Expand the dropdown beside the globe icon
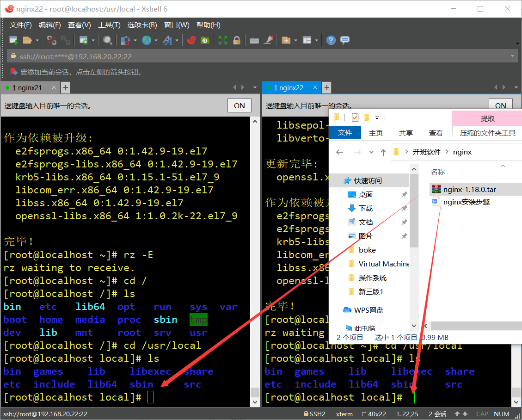The height and width of the screenshot is (420, 522). [156, 40]
